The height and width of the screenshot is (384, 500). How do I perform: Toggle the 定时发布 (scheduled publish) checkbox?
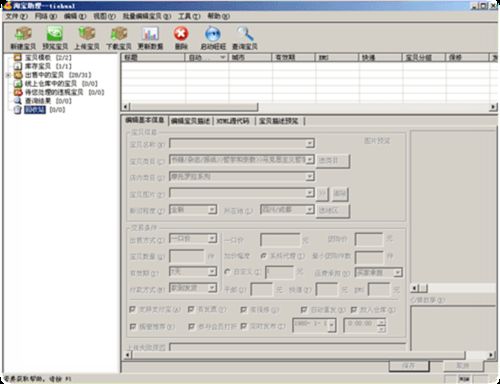[x=244, y=326]
